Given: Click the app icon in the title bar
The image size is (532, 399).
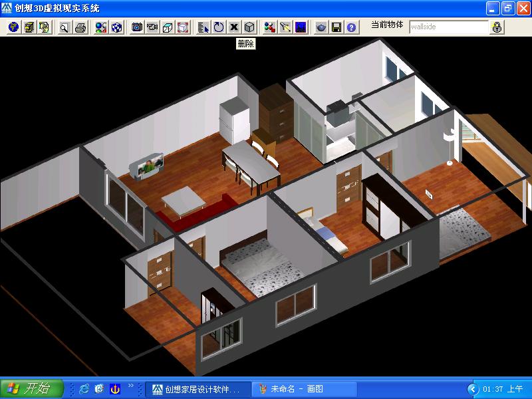Looking at the screenshot, I should 7,8.
